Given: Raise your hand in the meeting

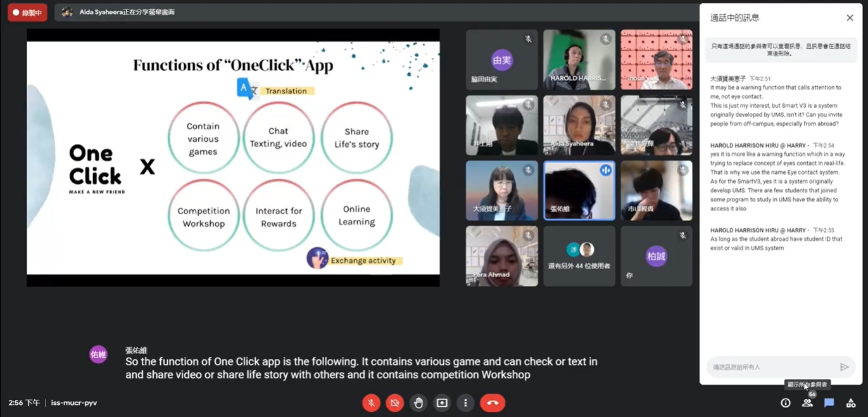Looking at the screenshot, I should click(418, 403).
